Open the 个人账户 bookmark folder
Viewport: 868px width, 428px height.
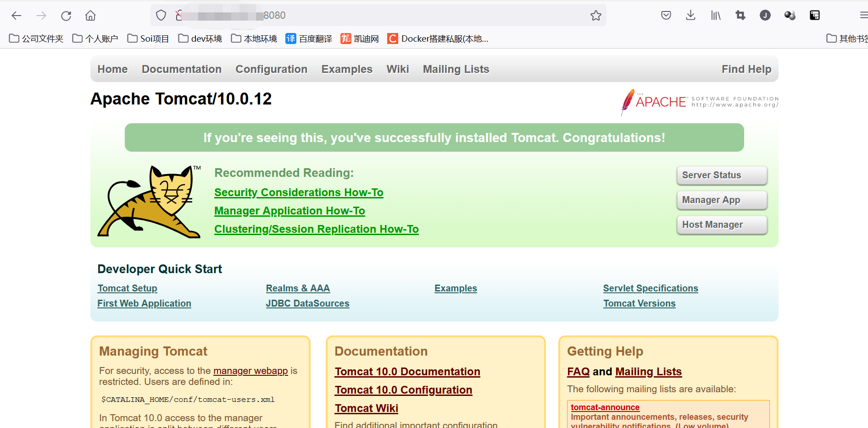(95, 38)
